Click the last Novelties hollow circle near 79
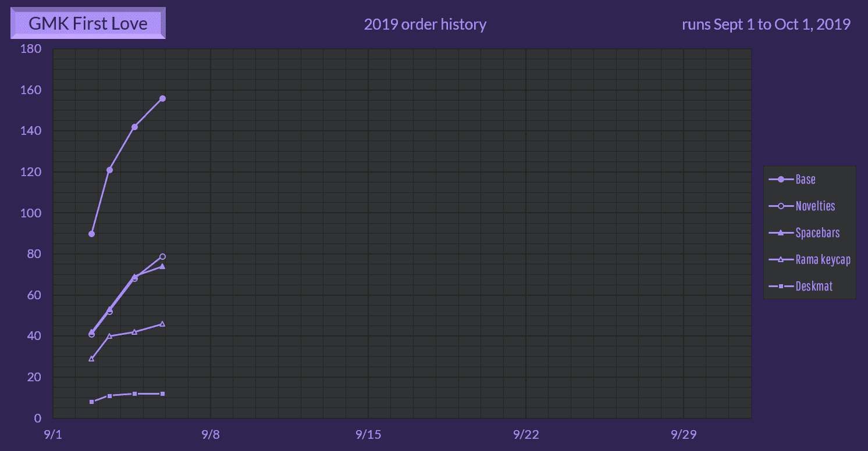868x451 pixels. pyautogui.click(x=163, y=256)
